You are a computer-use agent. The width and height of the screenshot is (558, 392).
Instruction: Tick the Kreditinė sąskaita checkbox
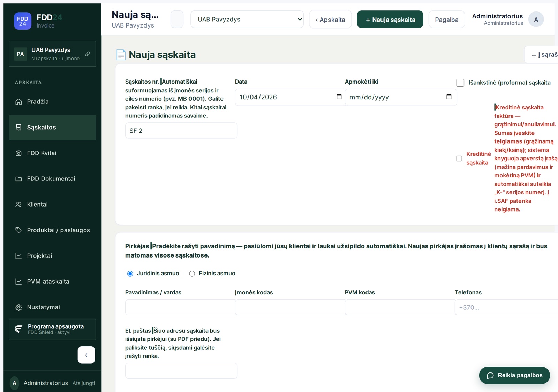[x=459, y=159]
